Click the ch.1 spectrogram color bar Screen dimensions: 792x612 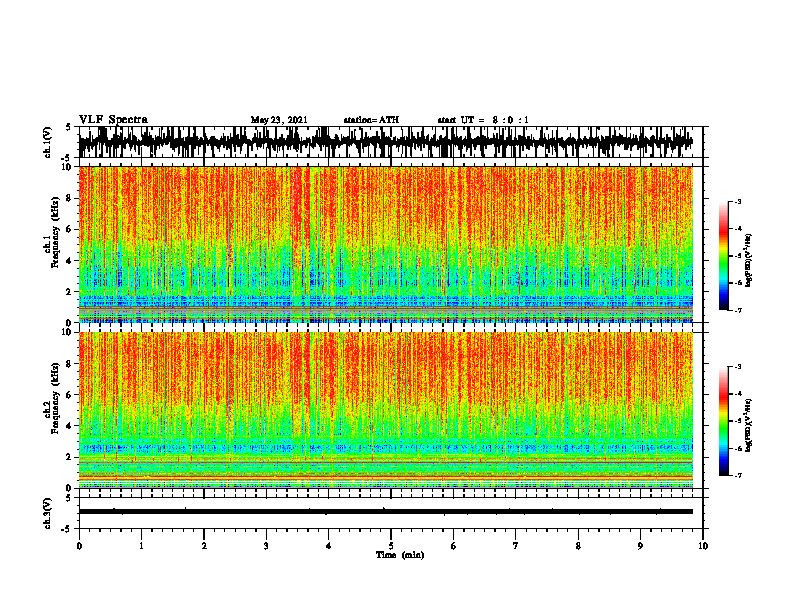tap(724, 255)
